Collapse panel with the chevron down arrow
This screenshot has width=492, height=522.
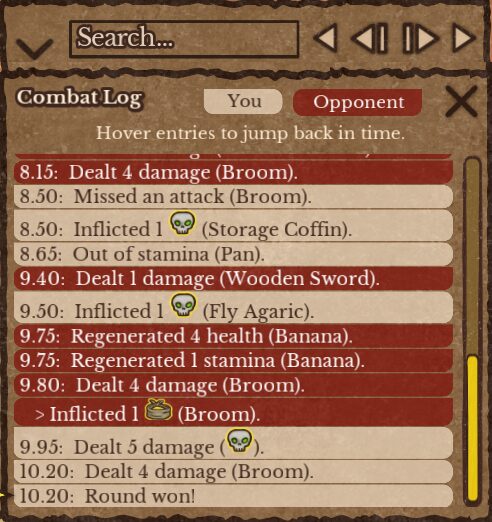[35, 49]
